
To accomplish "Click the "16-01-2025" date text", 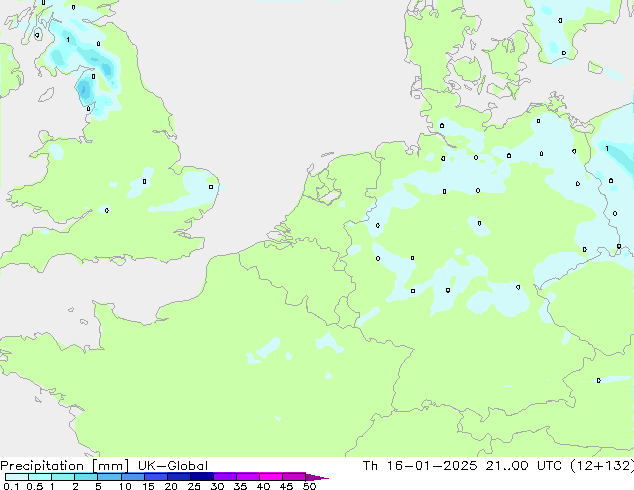I will (431, 466).
